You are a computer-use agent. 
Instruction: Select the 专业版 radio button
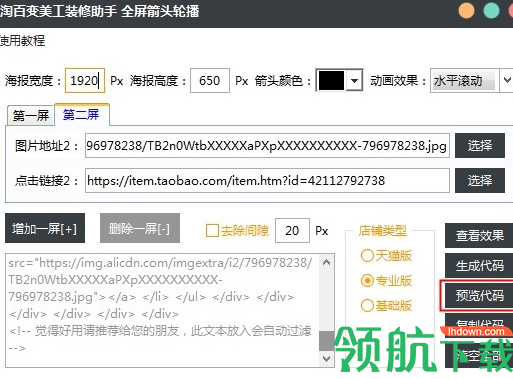[367, 281]
